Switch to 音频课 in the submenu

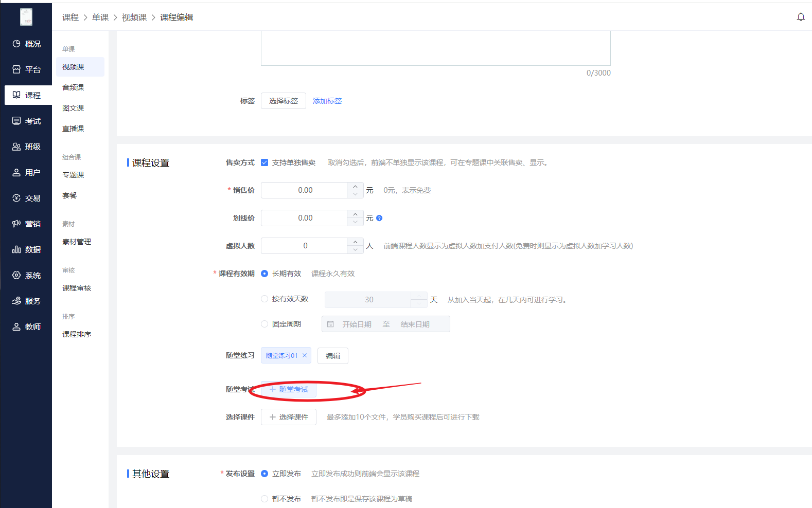click(x=73, y=87)
